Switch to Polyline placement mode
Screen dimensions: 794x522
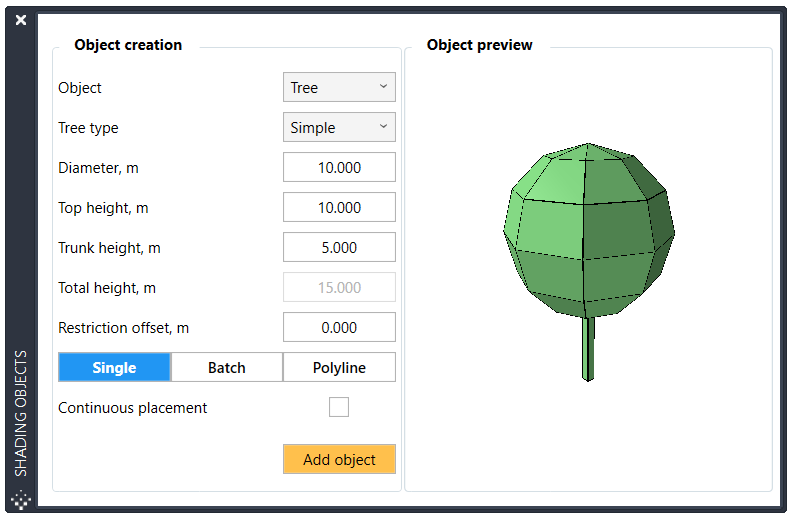click(339, 368)
